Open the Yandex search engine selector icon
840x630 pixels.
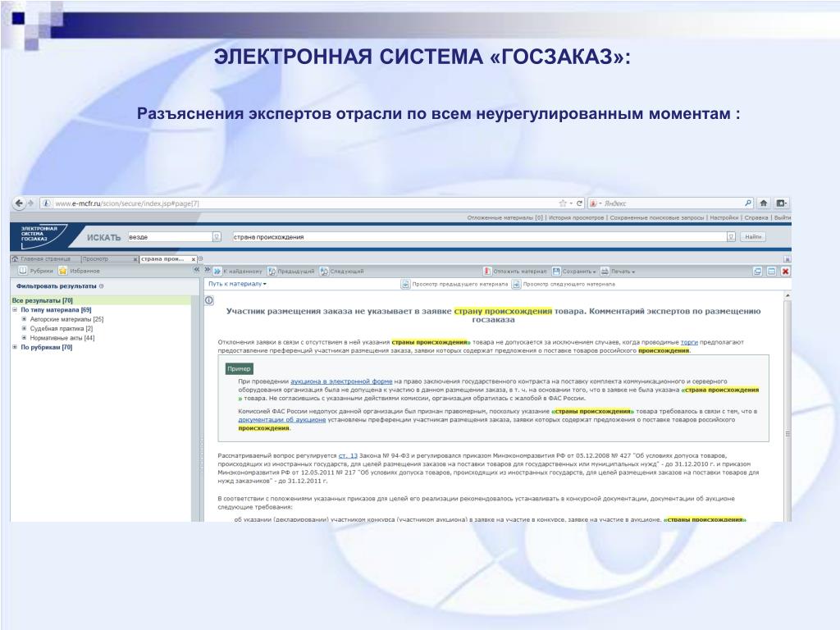pyautogui.click(x=593, y=203)
